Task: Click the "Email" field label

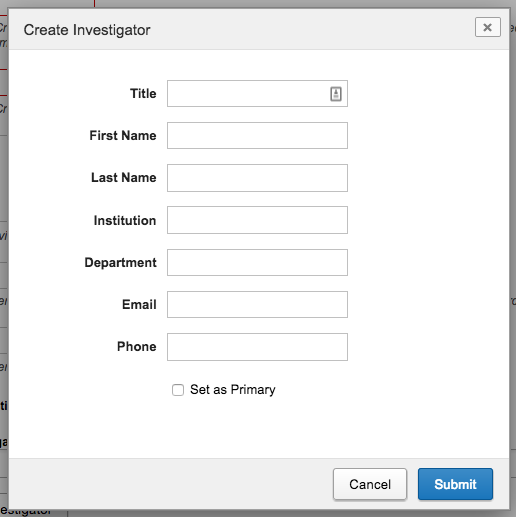Action: 139,304
